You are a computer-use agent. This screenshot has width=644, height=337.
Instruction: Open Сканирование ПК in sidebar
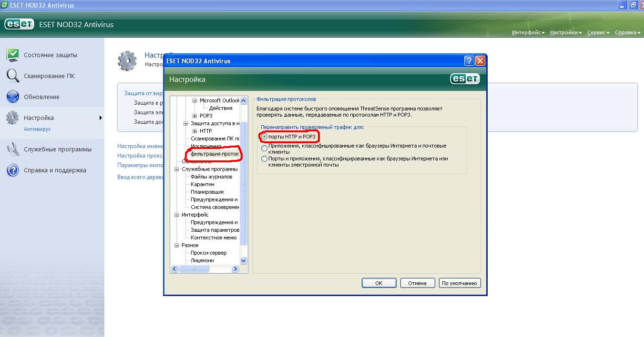tap(49, 76)
